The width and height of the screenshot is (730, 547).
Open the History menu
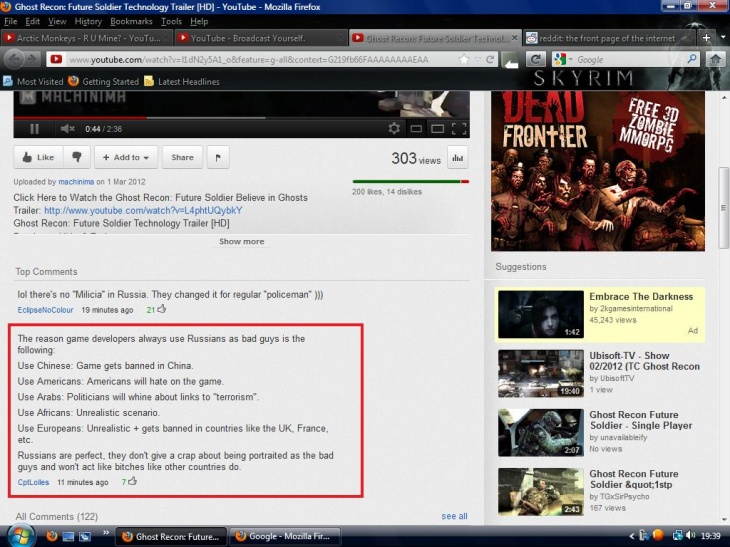coord(88,21)
